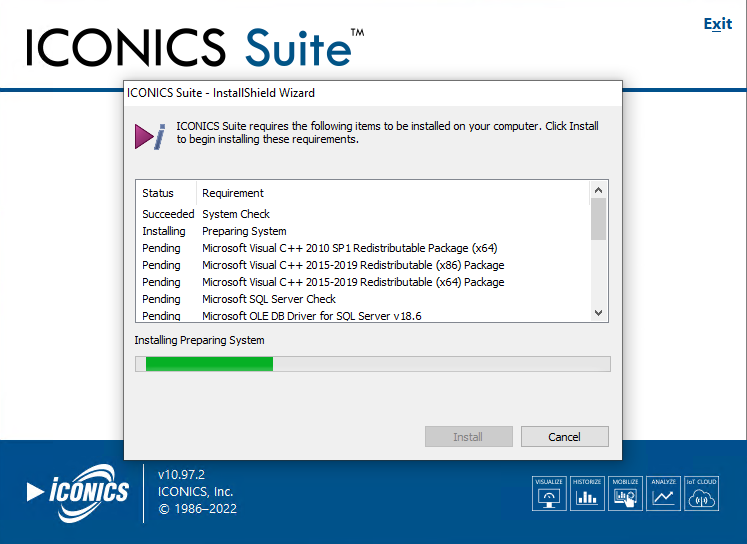The image size is (747, 544).
Task: Select Visual C++ 2015-2019 Redistributable (x64) row
Action: (x=363, y=282)
